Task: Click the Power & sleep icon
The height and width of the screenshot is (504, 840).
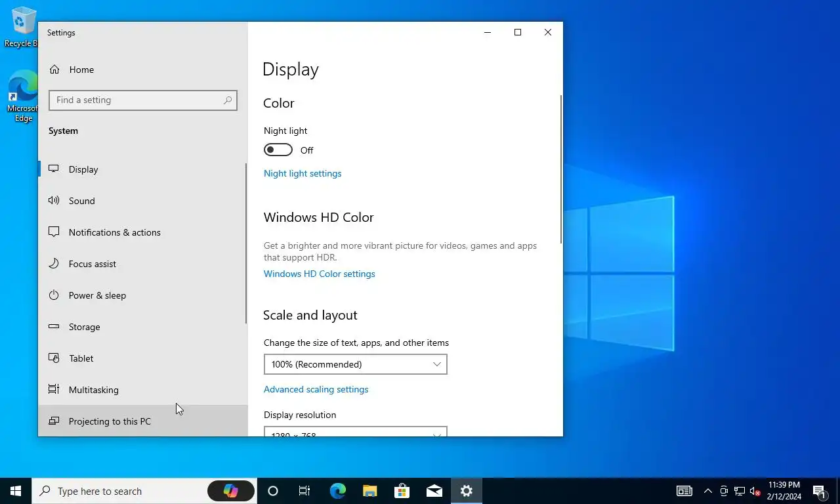Action: pyautogui.click(x=54, y=295)
